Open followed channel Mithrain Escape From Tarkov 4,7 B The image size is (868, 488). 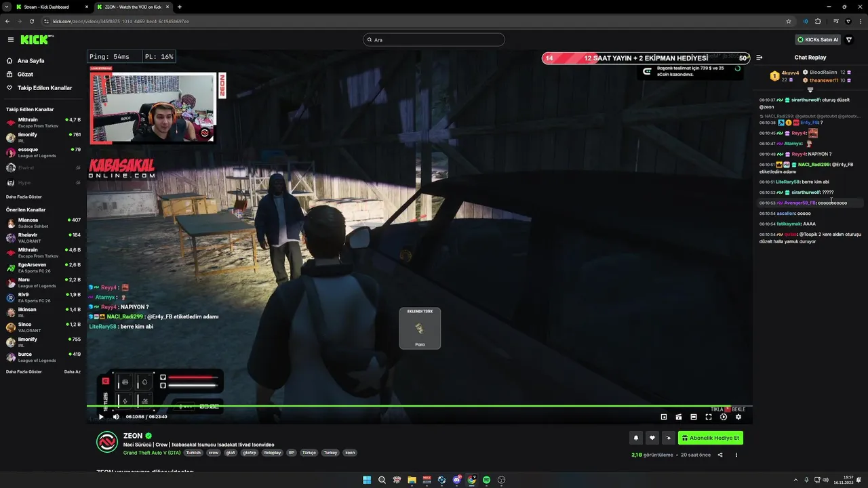pos(43,123)
